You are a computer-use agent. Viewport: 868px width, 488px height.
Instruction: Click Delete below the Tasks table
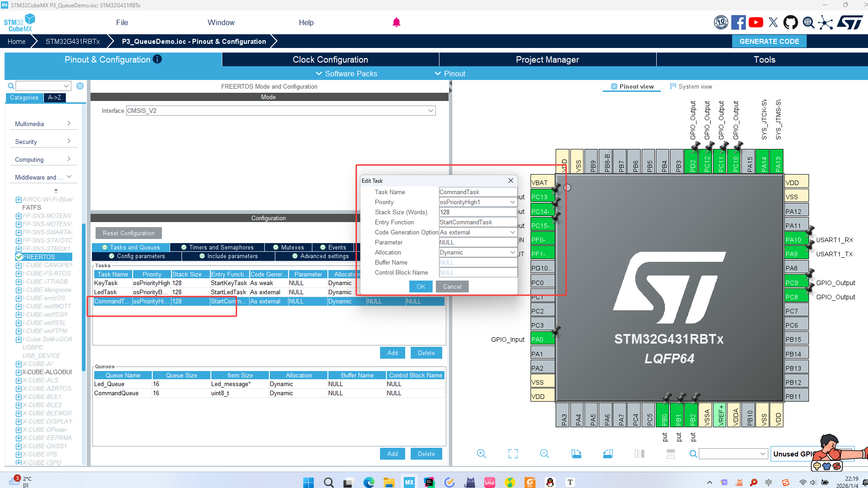coord(426,353)
